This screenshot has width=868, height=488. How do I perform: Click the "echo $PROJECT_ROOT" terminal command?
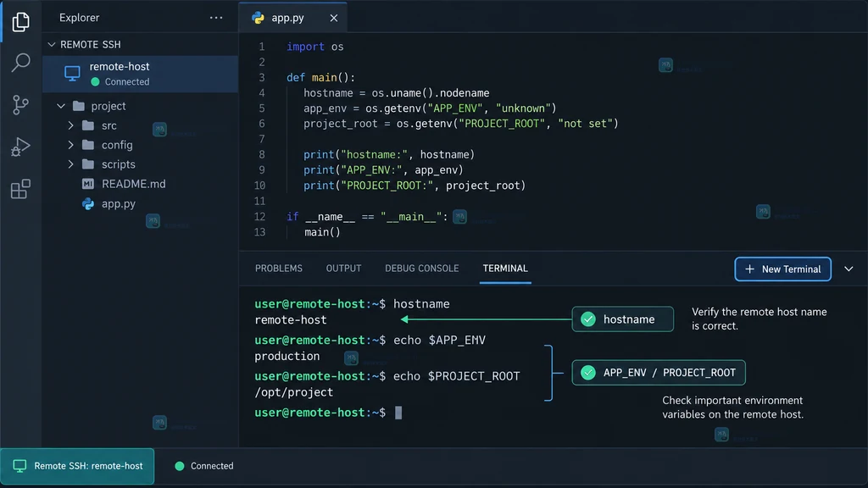click(457, 376)
